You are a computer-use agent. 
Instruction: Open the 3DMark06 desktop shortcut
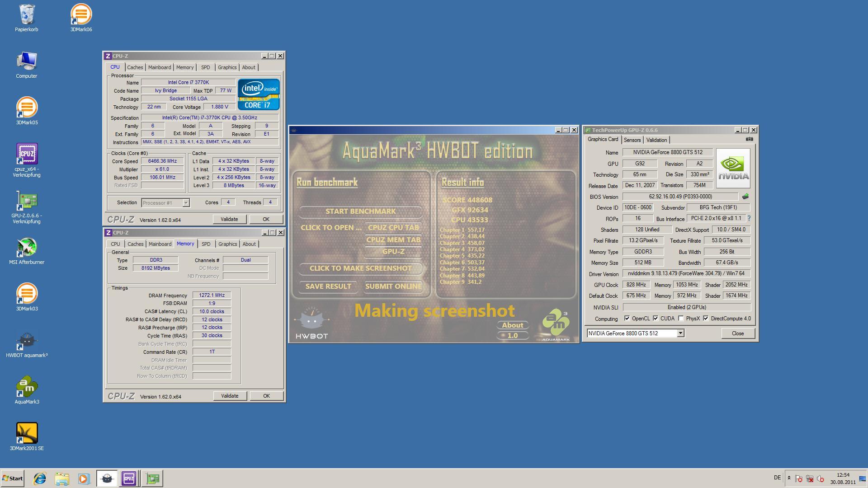(81, 18)
